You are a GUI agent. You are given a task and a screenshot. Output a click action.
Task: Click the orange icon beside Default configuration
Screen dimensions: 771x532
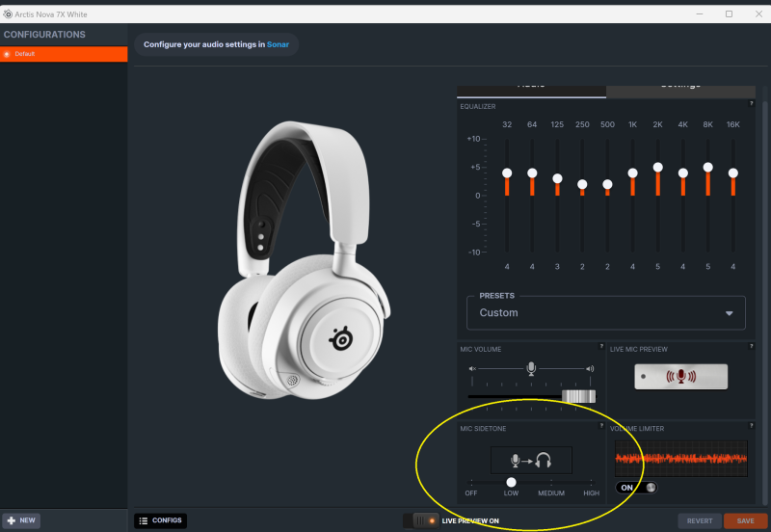(x=7, y=54)
